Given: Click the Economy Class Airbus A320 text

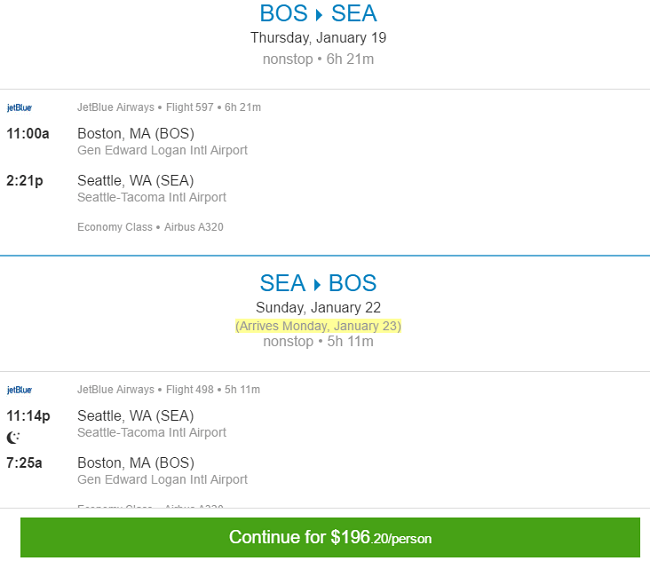Looking at the screenshot, I should pos(150,227).
